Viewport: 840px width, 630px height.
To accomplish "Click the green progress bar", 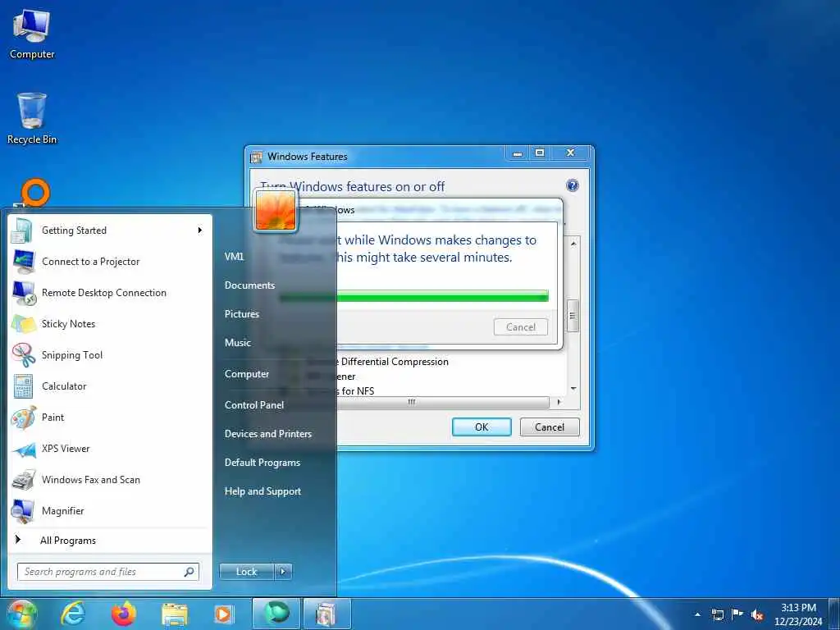I will coord(414,296).
